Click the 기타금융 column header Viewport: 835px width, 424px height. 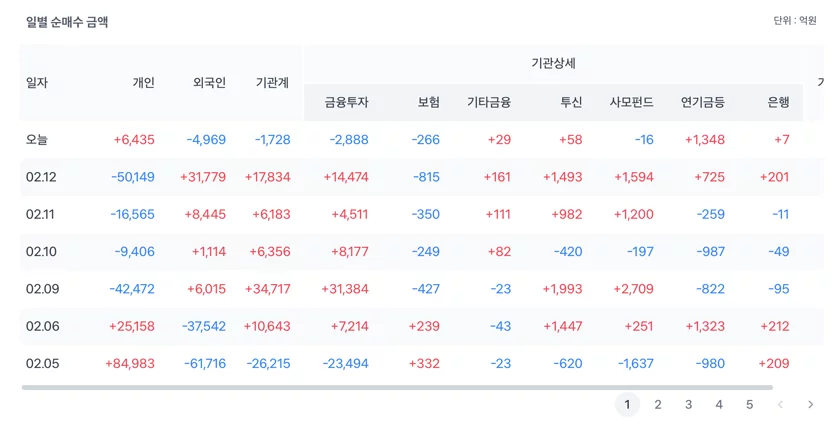(489, 102)
